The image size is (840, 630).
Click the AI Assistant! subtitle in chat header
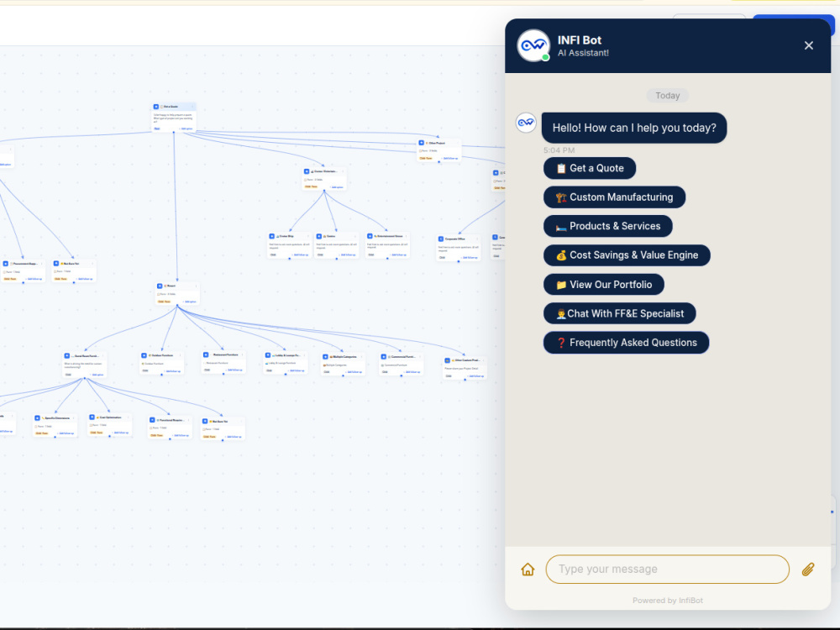pyautogui.click(x=584, y=53)
